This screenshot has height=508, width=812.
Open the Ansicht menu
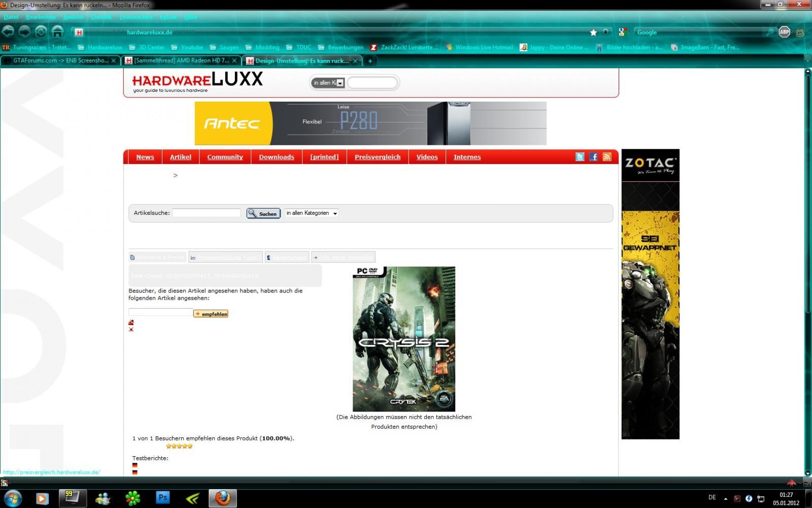(x=73, y=17)
